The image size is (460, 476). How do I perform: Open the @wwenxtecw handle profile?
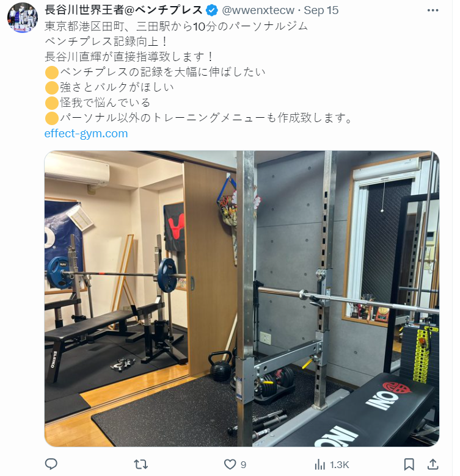(258, 10)
